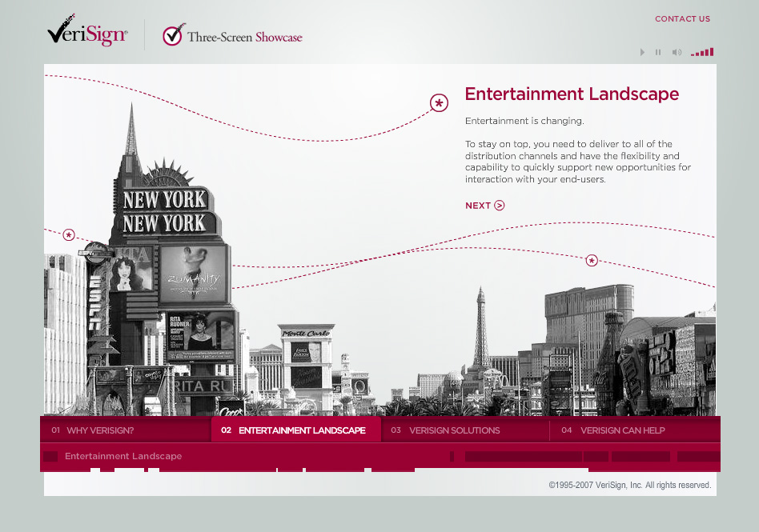Click the Contact Us link

pyautogui.click(x=682, y=19)
